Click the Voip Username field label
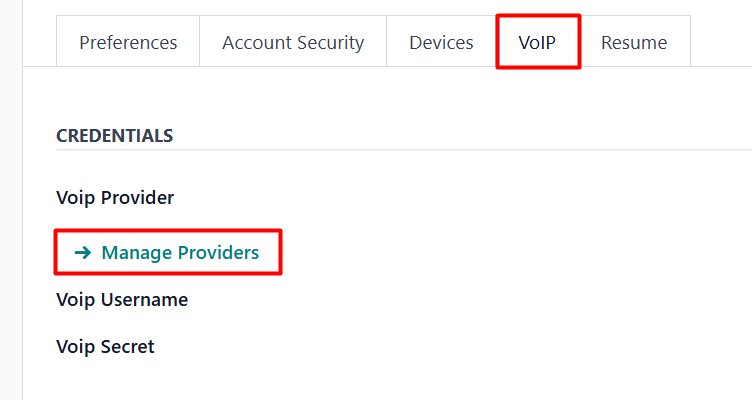This screenshot has width=752, height=400. coord(122,299)
